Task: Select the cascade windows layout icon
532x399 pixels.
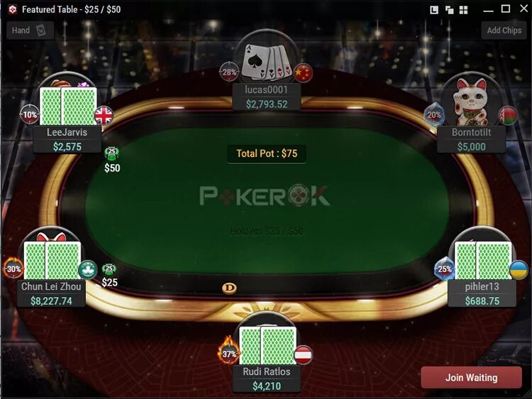Action: click(449, 10)
